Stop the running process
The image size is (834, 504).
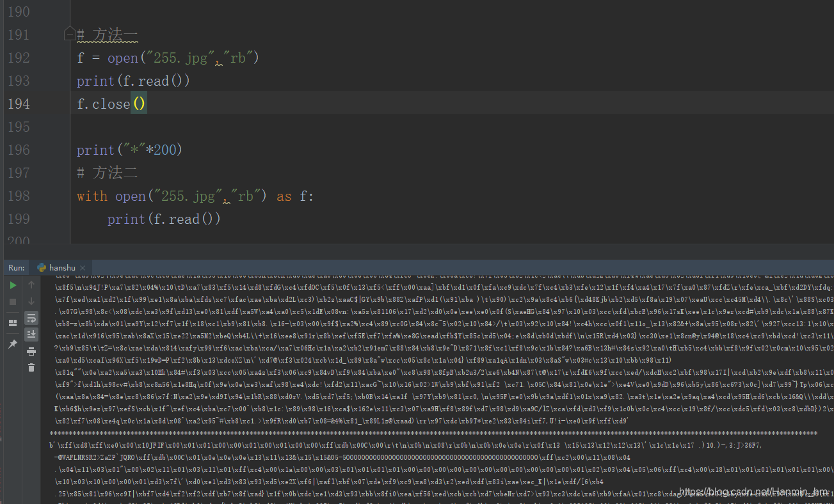pyautogui.click(x=13, y=301)
